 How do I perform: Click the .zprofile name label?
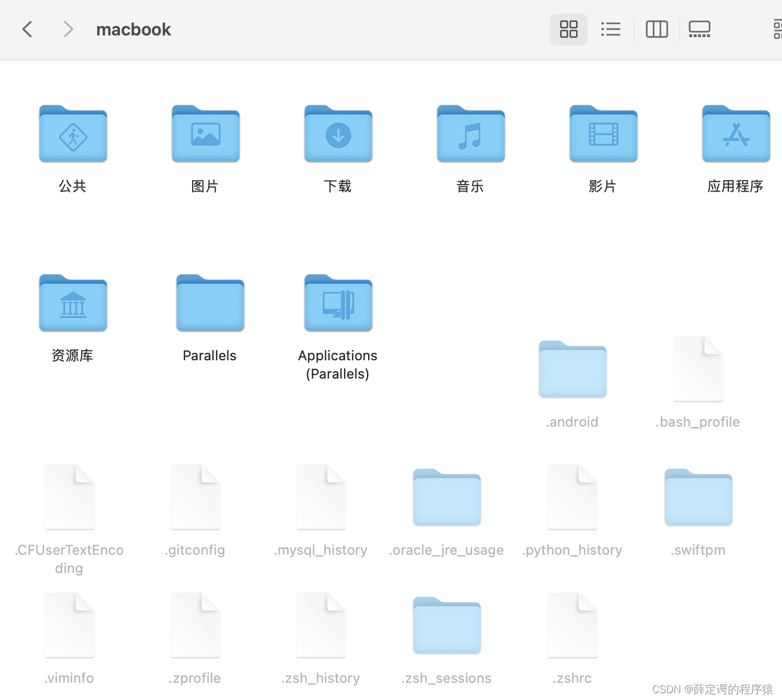tap(195, 678)
